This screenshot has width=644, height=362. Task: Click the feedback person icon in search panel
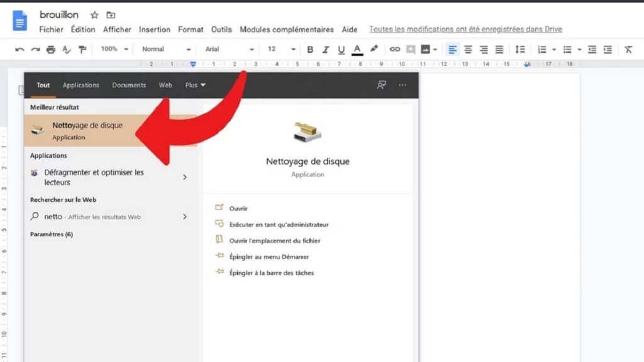pos(381,85)
